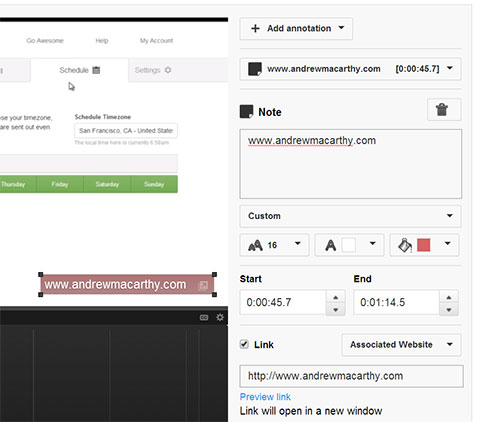Open the font color dropdown arrow
The image size is (480, 422).
click(x=373, y=244)
